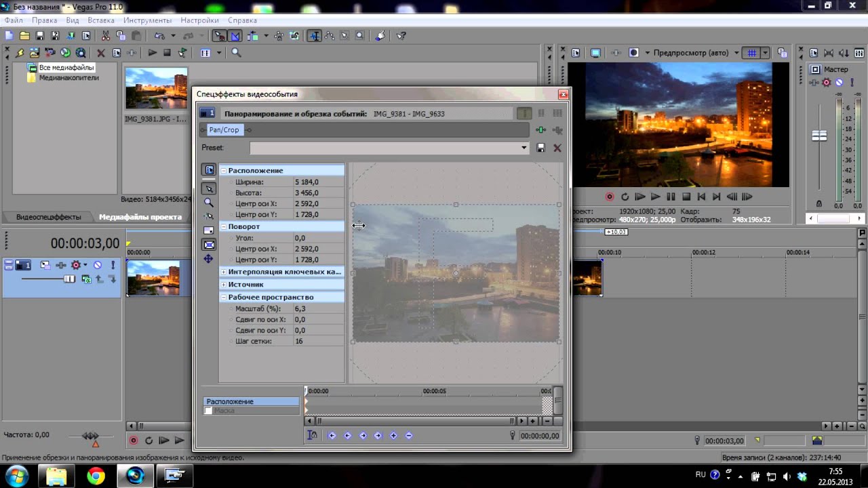
Task: Open the Файл menu
Action: (14, 20)
